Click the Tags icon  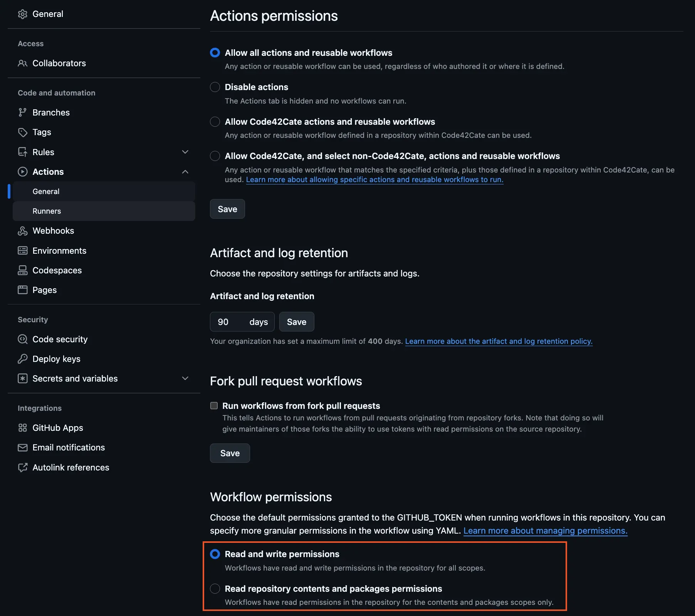23,132
